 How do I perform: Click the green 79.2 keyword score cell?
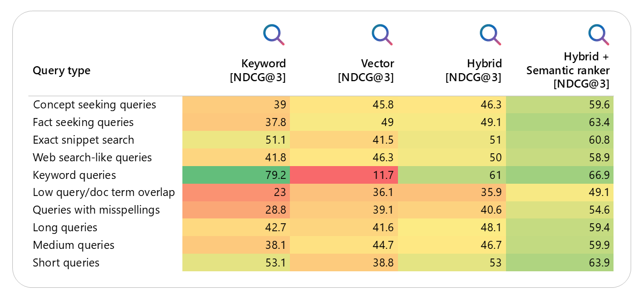[236, 175]
